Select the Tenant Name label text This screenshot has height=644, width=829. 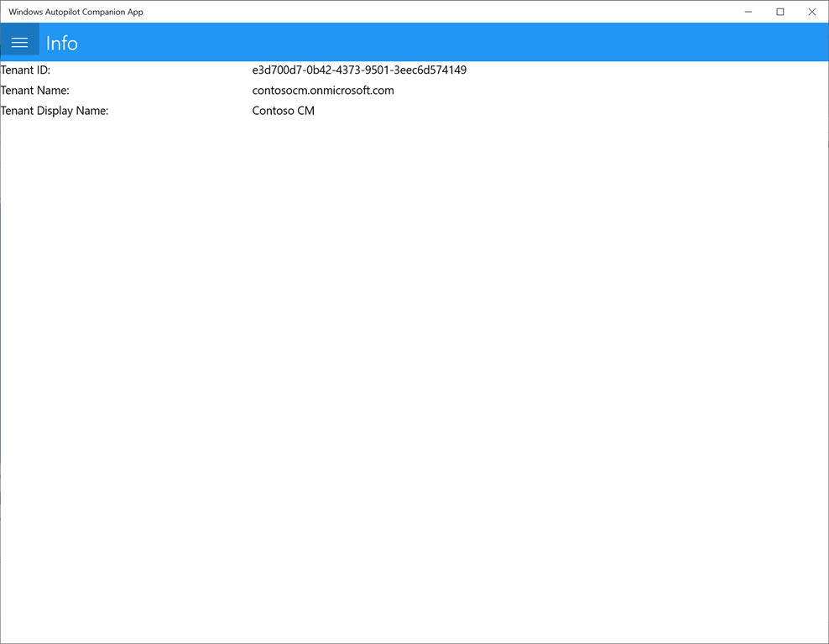35,91
